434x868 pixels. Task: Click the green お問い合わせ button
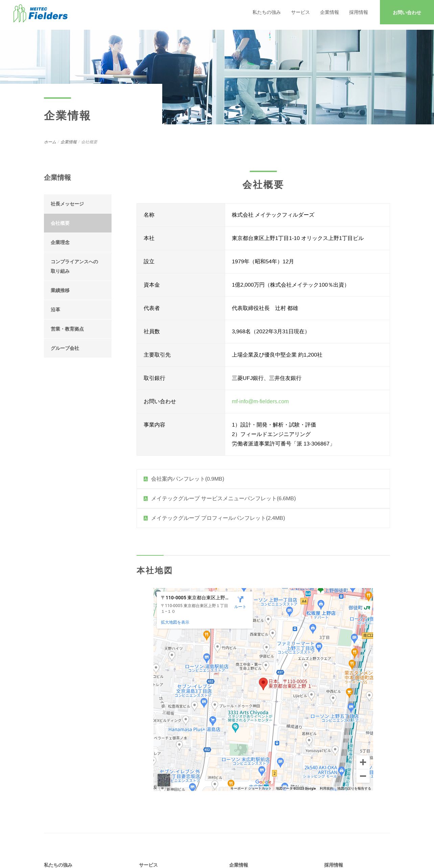[407, 12]
